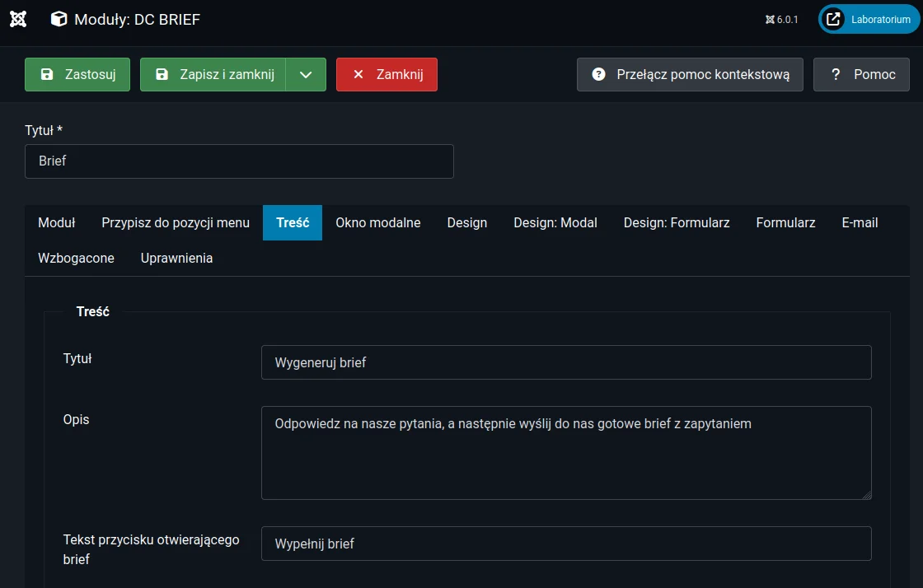The height and width of the screenshot is (588, 923).
Task: Select the Okno modalne tab
Action: click(377, 222)
